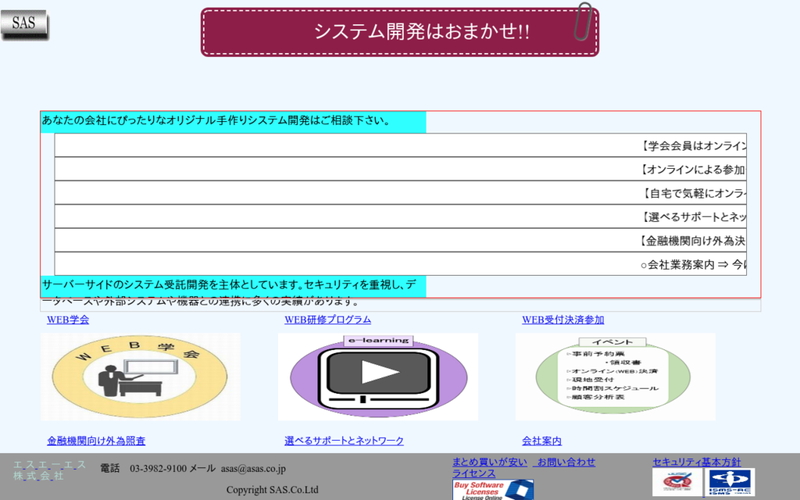This screenshot has width=800, height=500.
Task: Visit the 会社案内 page link
Action: click(542, 441)
